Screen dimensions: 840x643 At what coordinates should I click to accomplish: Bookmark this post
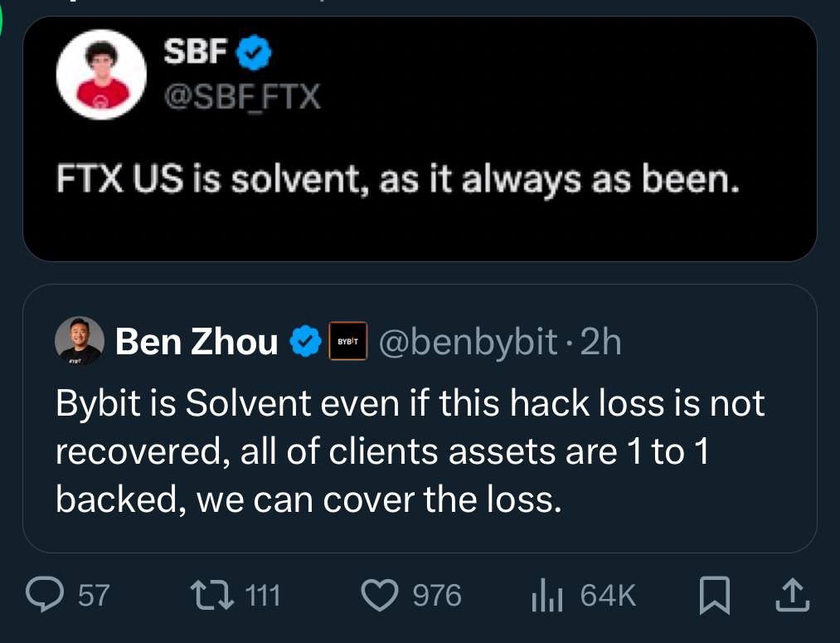click(712, 595)
